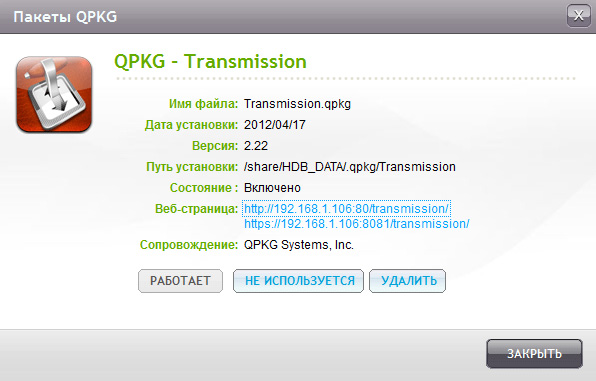Click the Включено status value

tap(272, 187)
